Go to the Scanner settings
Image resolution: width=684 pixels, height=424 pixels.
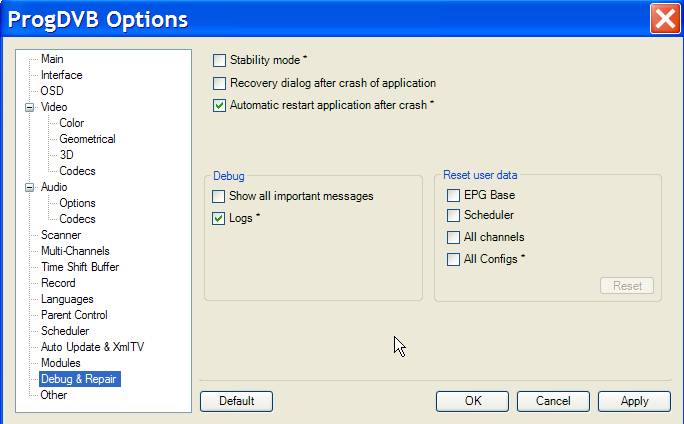pyautogui.click(x=61, y=235)
